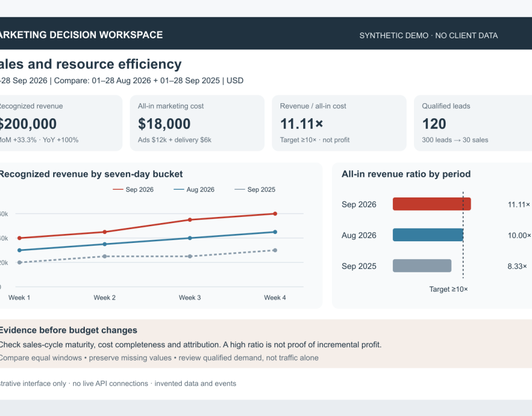Click the $18,000 cost value
The image size is (532, 416).
tap(164, 124)
